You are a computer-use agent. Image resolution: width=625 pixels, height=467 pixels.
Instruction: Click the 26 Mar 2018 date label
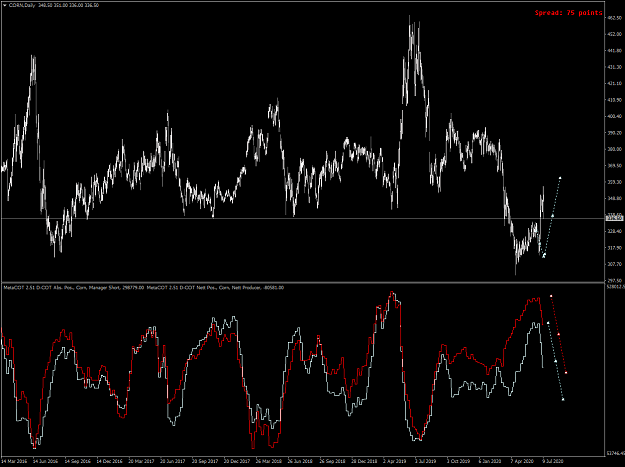[269, 461]
